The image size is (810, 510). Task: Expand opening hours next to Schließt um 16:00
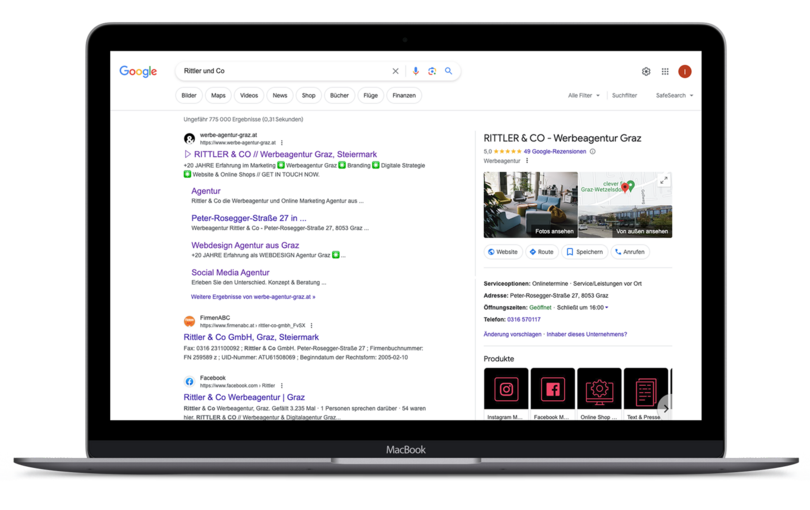tap(607, 307)
